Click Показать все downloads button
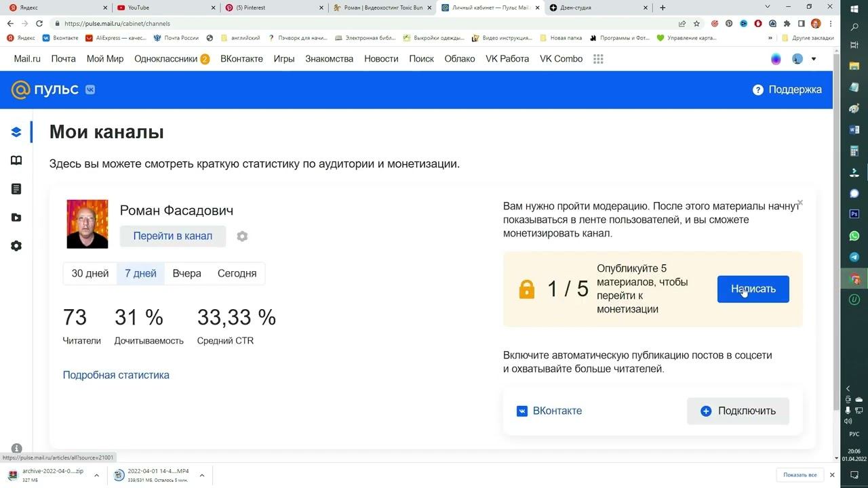The height and width of the screenshot is (488, 868). point(800,475)
